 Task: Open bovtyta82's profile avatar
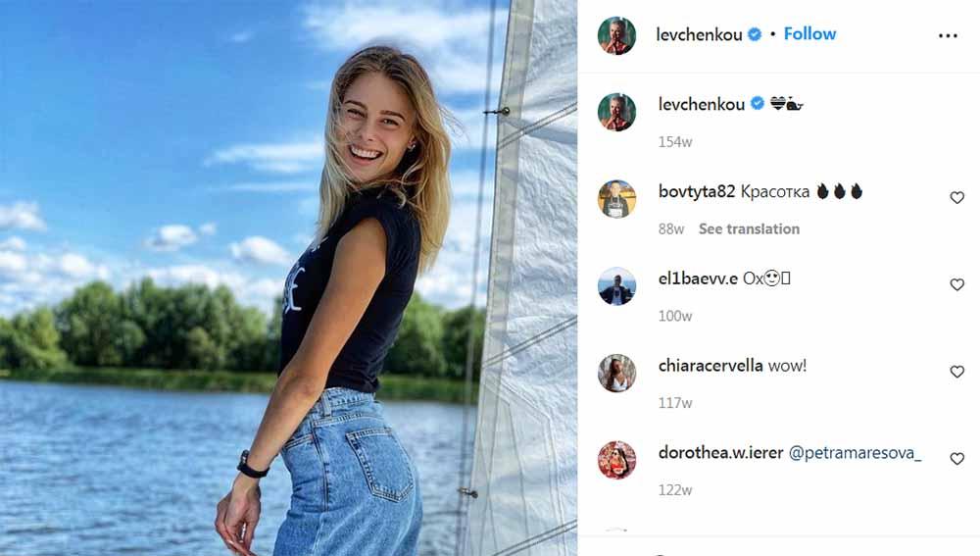[616, 199]
